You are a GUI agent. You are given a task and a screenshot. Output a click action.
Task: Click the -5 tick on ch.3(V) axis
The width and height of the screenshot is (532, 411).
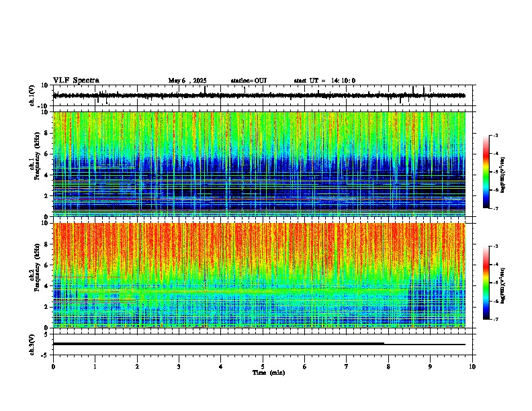(x=45, y=355)
